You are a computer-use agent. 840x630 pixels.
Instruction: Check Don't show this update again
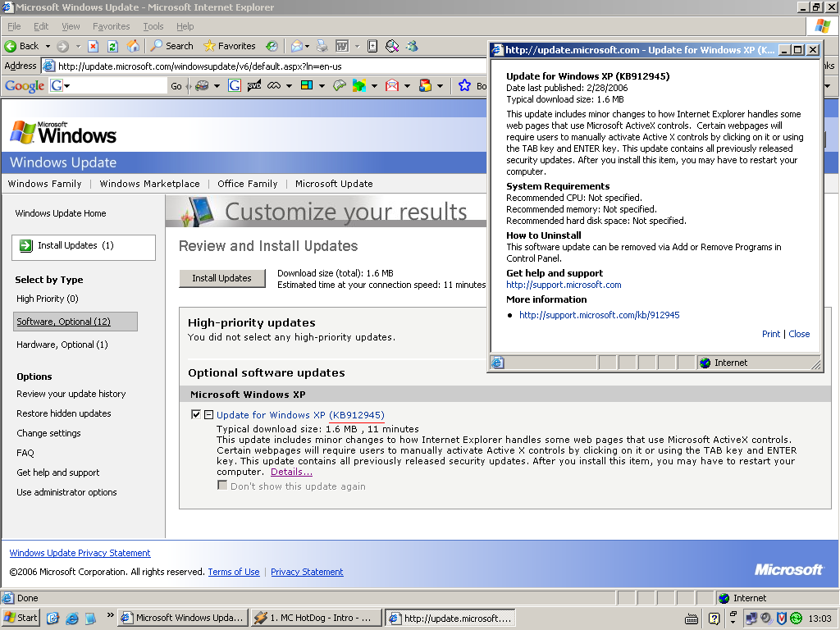(x=222, y=485)
